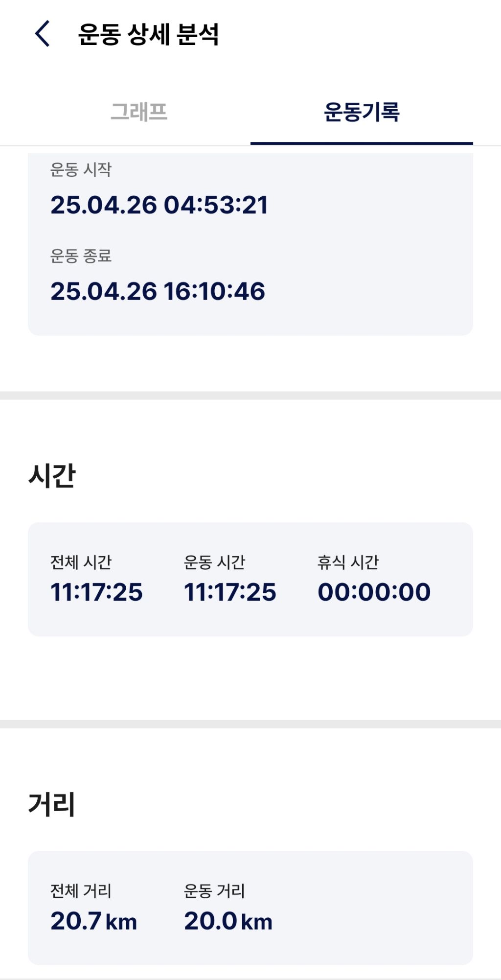Tap the 휴식 시간 value 00:00:00

(374, 592)
